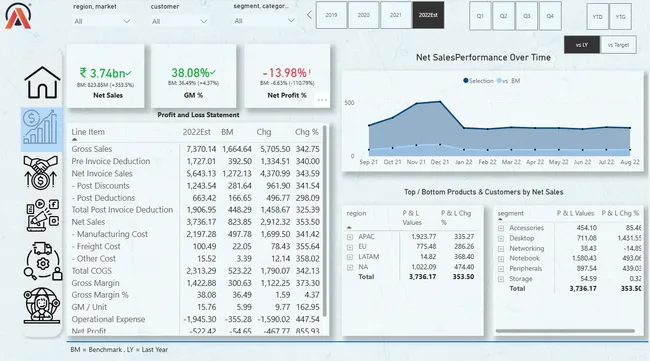Sort table by Chg % column header
The image size is (650, 361).
(x=307, y=132)
